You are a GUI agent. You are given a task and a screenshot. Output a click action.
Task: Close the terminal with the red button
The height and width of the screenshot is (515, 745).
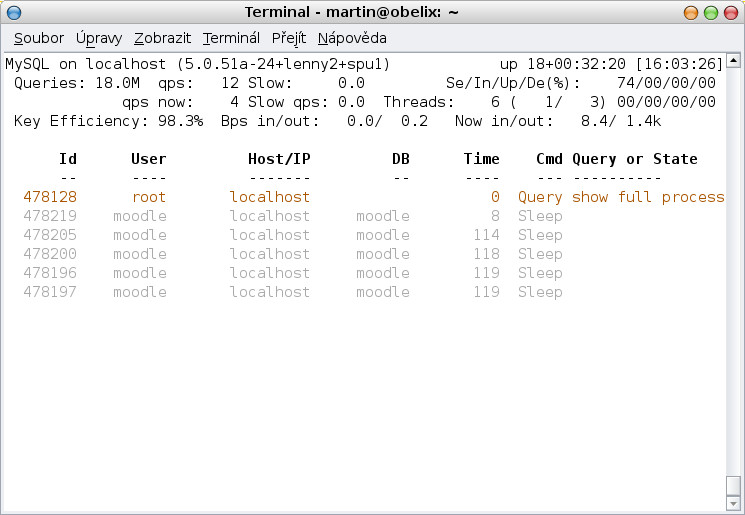(x=731, y=12)
